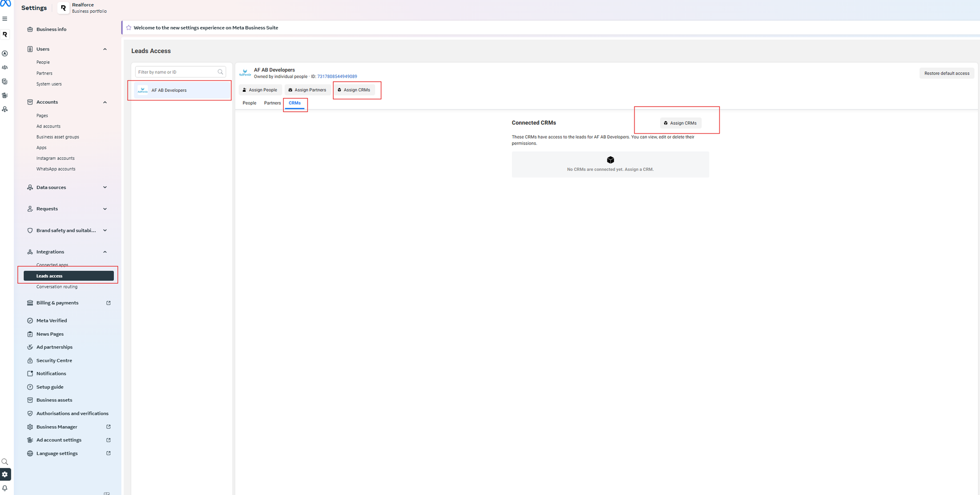The width and height of the screenshot is (980, 495).
Task: Open Leads access in sidebar
Action: 68,276
